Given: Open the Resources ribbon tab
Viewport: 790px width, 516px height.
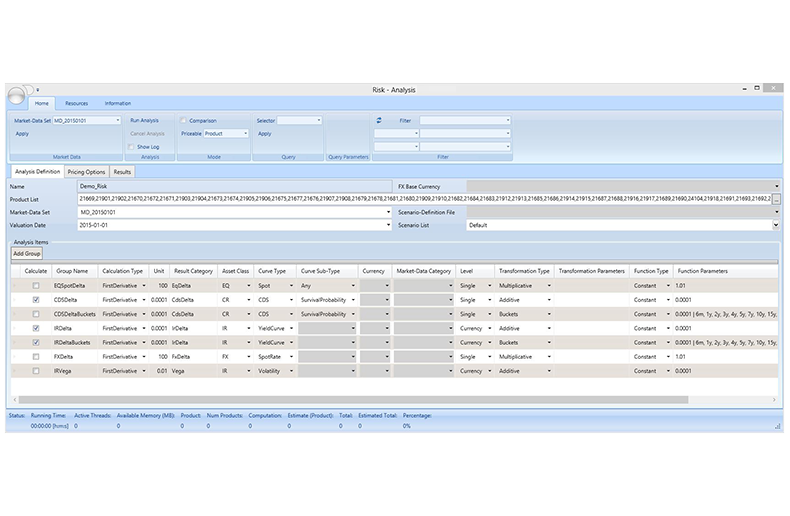Looking at the screenshot, I should [77, 103].
